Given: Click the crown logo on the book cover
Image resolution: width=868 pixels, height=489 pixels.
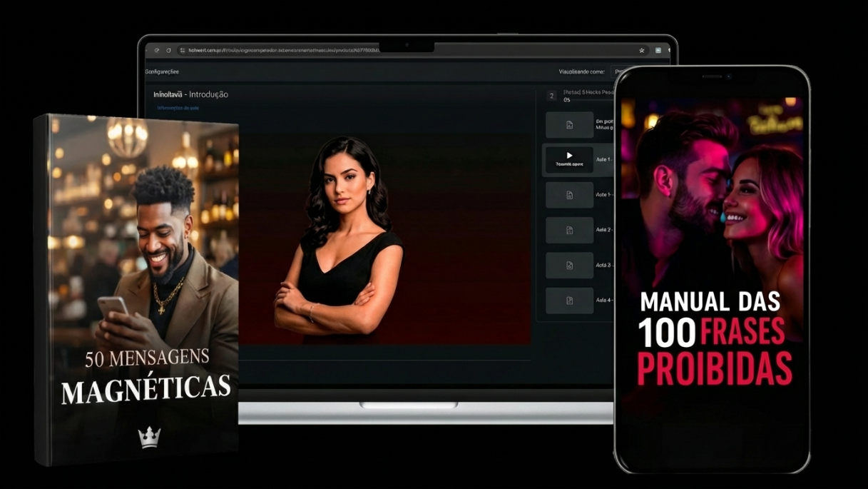Looking at the screenshot, I should pos(149,437).
